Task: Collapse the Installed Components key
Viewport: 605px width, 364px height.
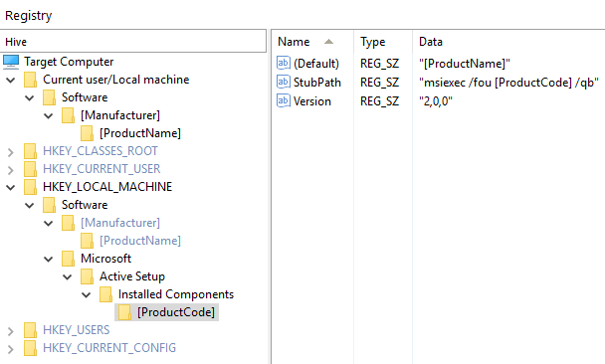Action: pos(87,295)
